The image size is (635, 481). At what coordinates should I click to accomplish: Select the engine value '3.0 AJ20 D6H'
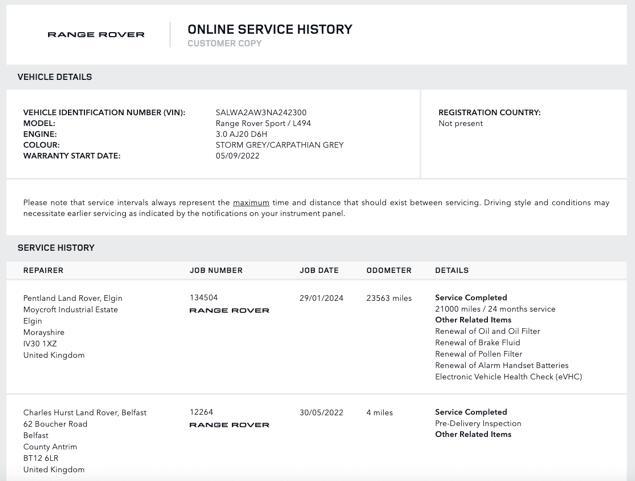pos(241,134)
